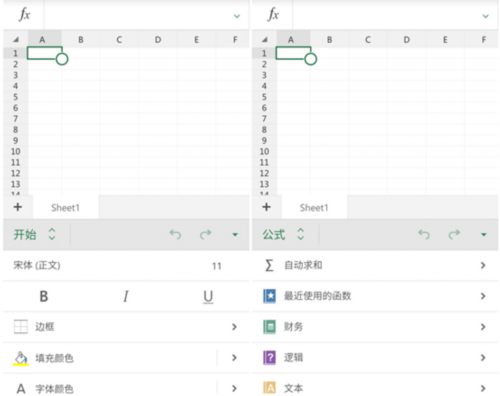This screenshot has height=396, width=500.
Task: Tap 边框 label
Action: [x=45, y=327]
